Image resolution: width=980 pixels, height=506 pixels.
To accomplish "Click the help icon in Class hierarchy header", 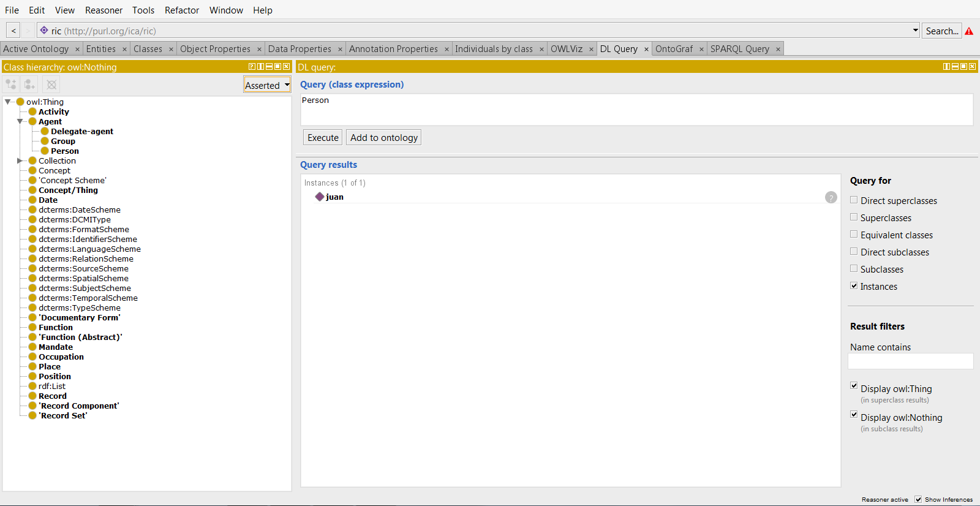I will point(252,67).
